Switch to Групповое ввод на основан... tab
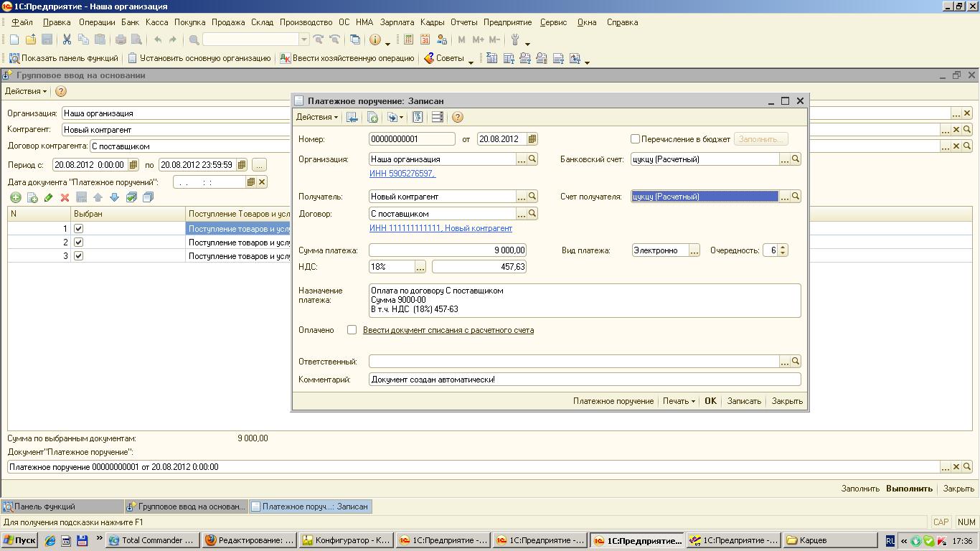980x551 pixels. point(186,507)
